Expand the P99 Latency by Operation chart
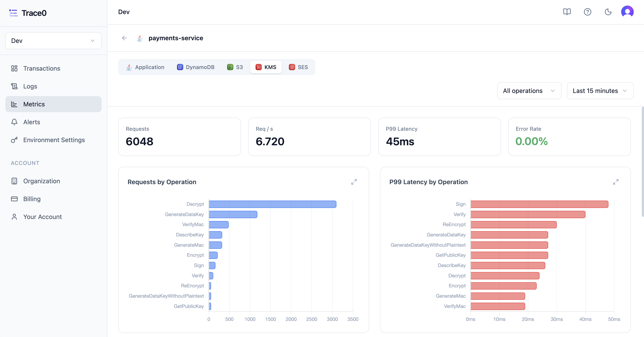This screenshot has width=644, height=337. point(616,182)
